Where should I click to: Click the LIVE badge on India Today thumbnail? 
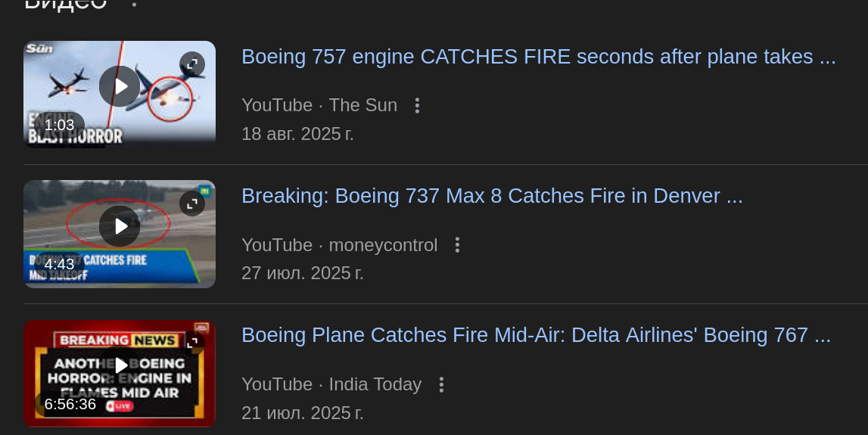tap(120, 406)
